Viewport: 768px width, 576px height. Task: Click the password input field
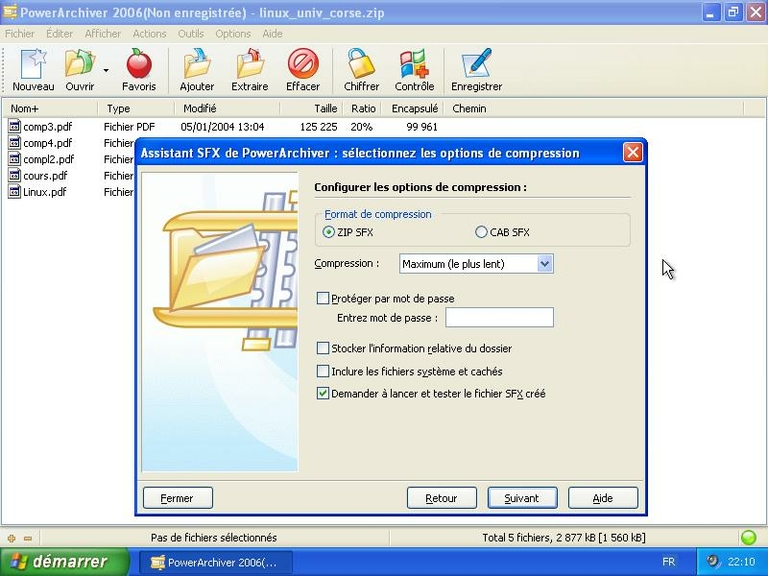click(500, 317)
